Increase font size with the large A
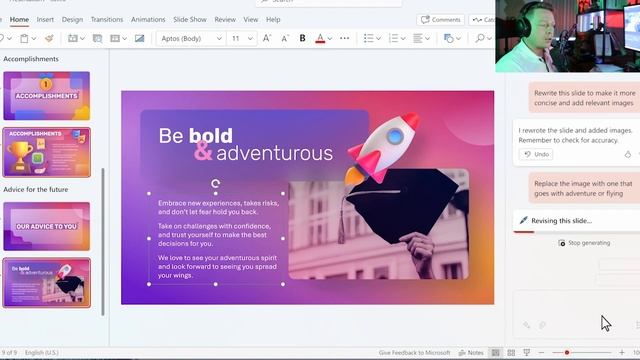This screenshot has width=640, height=360. pyautogui.click(x=267, y=38)
